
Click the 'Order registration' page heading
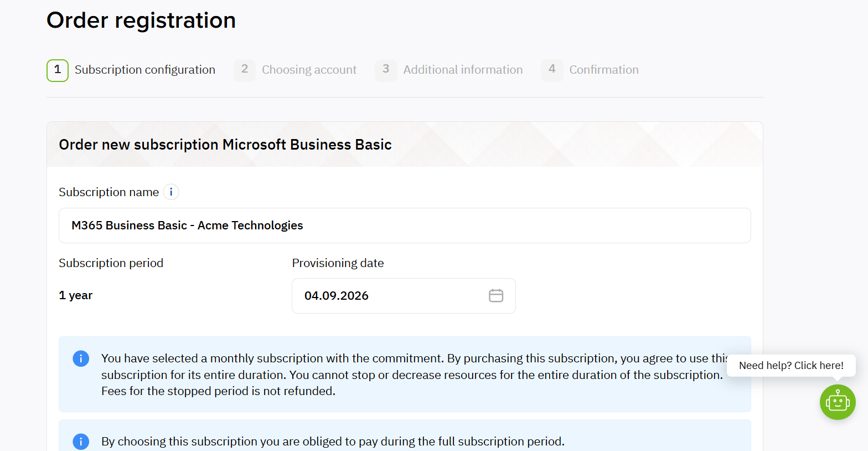141,20
